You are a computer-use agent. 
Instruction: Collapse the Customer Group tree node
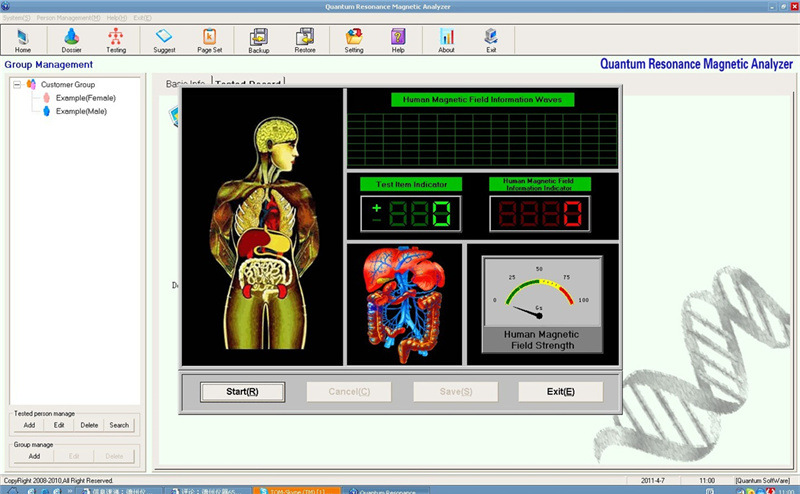click(18, 84)
